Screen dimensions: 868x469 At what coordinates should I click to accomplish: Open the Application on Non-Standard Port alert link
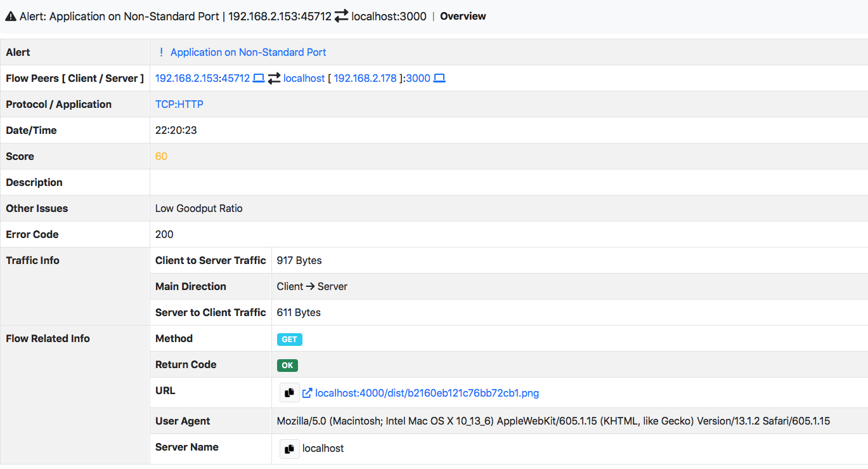(x=248, y=52)
